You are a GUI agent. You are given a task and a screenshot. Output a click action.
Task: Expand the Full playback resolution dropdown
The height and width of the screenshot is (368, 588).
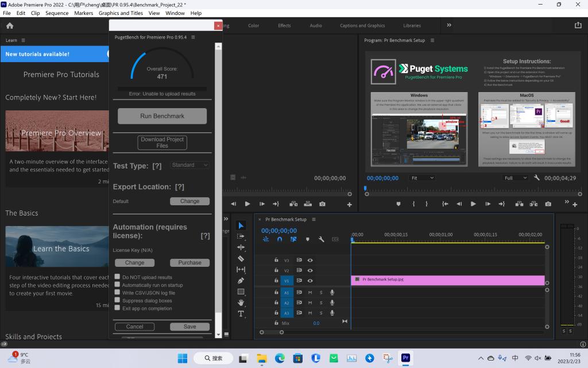pos(515,178)
